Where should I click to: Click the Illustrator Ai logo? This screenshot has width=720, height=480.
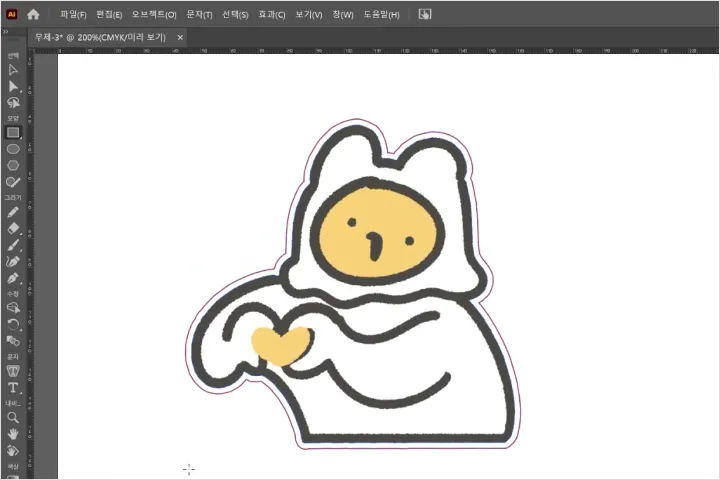tap(11, 14)
